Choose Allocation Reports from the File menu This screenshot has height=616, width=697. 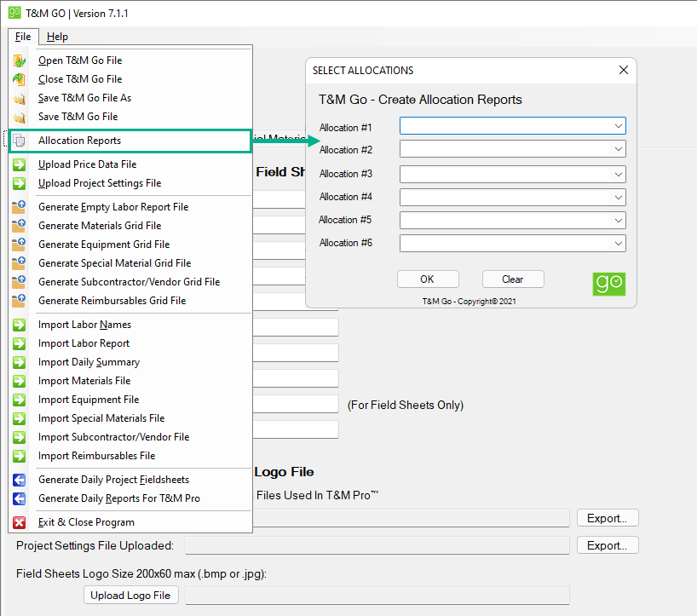(x=130, y=141)
